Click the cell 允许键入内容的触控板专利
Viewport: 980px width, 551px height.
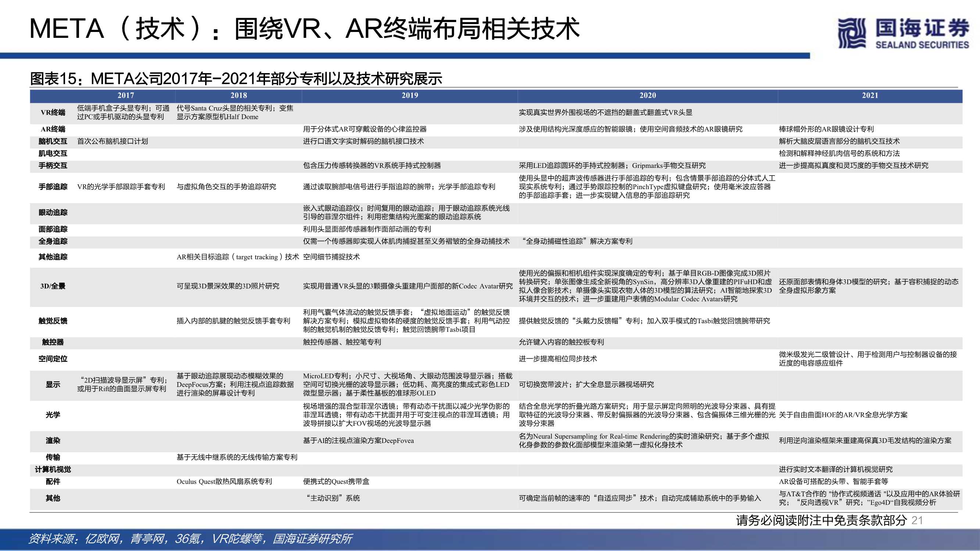[562, 342]
